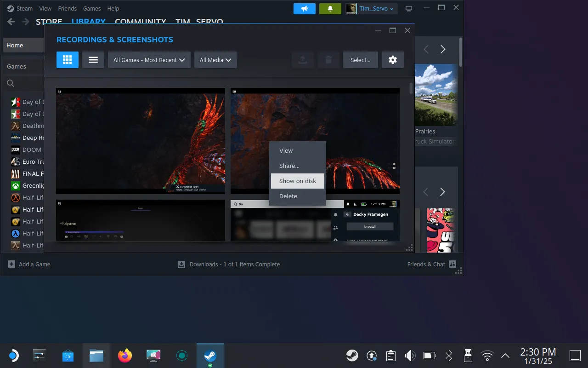Select Delete in the context menu
The image size is (588, 368).
[288, 196]
